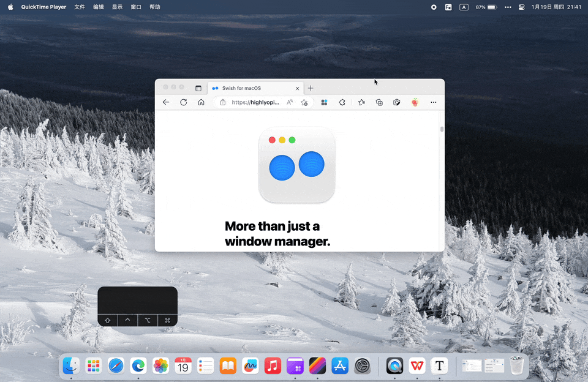Click the site security lock in the address bar
588x382 pixels.
tap(222, 102)
